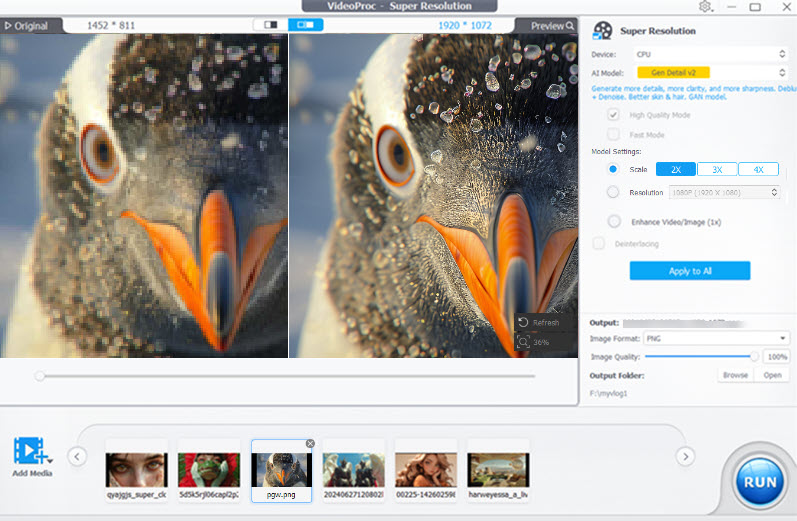Enable the Fast Mode checkbox
This screenshot has height=521, width=797.
(x=614, y=134)
